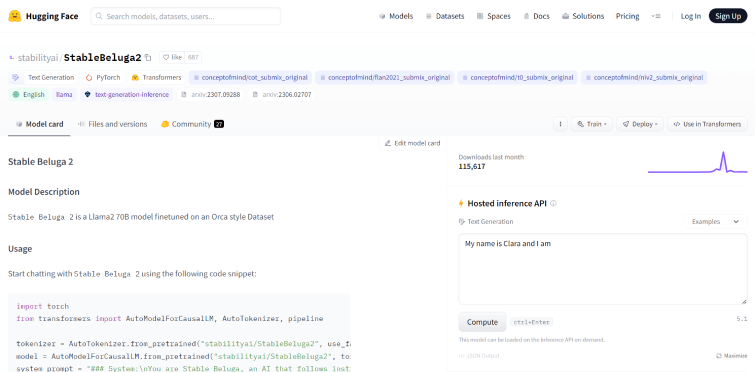Screen dimensions: 755x372
Task: Click the Downloads count 115,617
Action: (472, 167)
